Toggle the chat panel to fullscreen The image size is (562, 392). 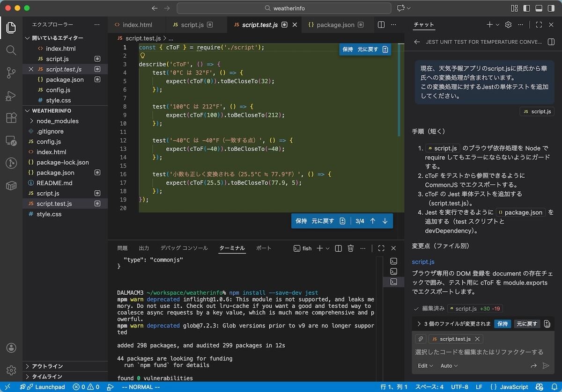pos(539,24)
